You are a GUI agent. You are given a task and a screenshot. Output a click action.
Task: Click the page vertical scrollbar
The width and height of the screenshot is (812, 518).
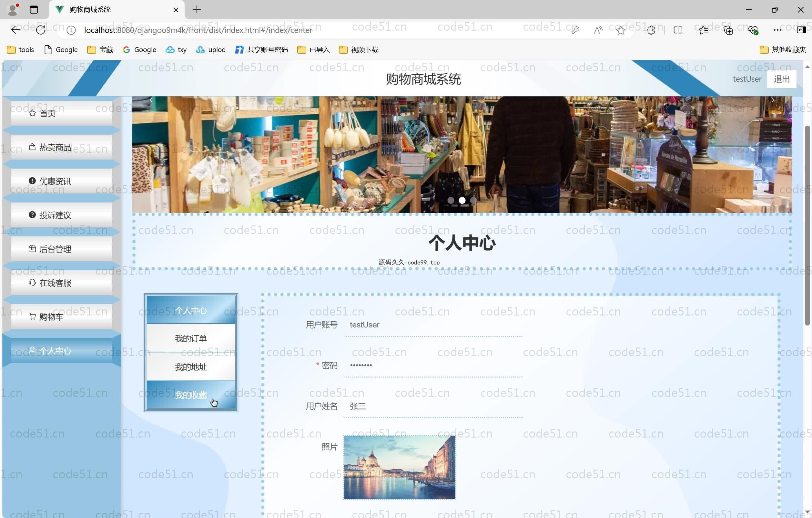[807, 225]
